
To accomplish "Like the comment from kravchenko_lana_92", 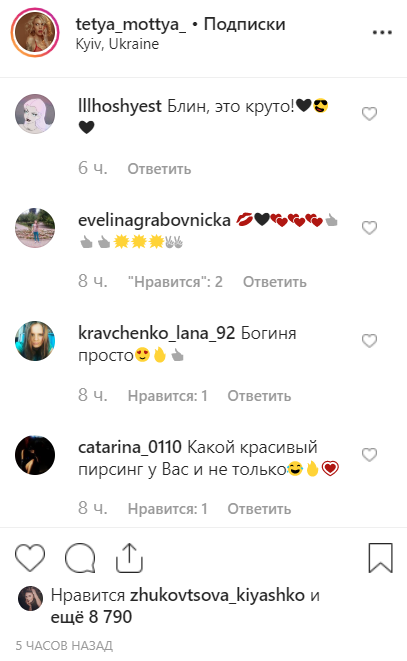I will [x=369, y=341].
